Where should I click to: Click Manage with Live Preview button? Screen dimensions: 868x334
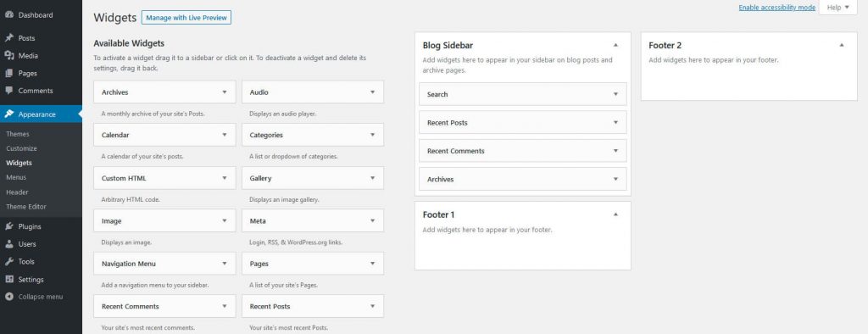pos(186,18)
